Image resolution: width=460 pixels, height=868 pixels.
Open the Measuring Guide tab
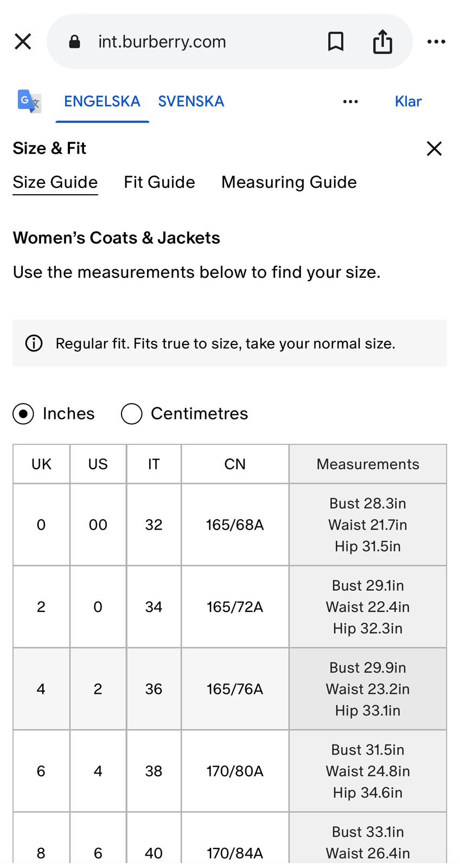(289, 182)
